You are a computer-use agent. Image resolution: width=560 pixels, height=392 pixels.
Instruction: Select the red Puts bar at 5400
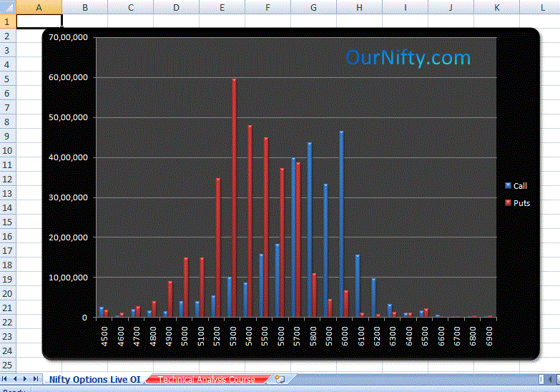(x=250, y=221)
